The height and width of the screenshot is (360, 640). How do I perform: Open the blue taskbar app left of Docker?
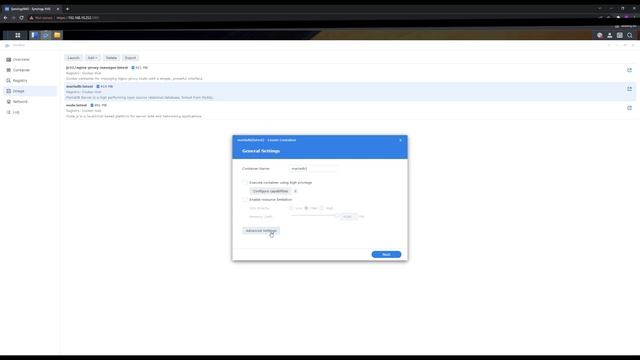tap(34, 35)
